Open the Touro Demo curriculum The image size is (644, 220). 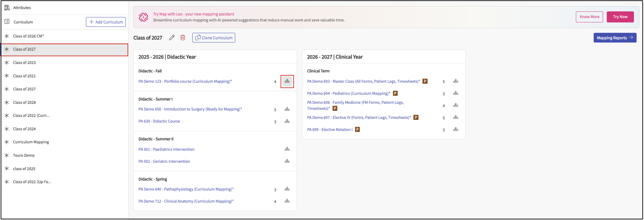(24, 155)
